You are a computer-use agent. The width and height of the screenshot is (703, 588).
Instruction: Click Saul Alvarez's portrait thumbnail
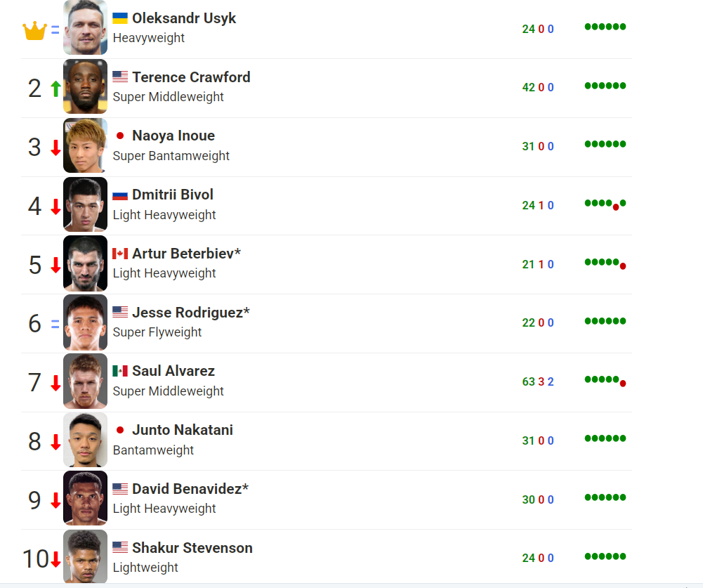pos(85,381)
